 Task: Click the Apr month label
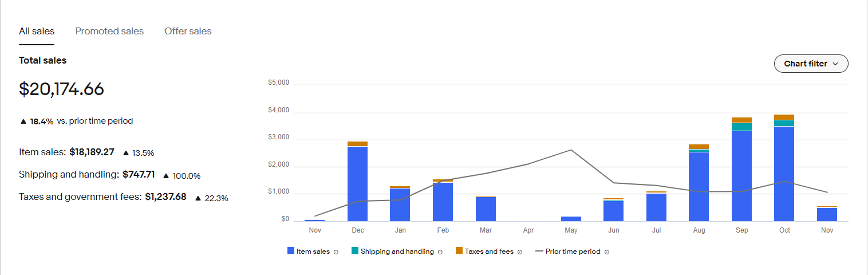click(528, 230)
